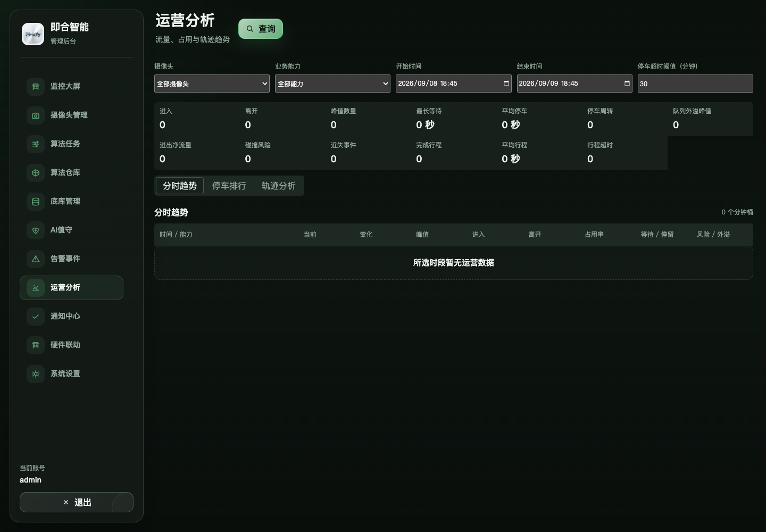
Task: Open the 全部摄像头 camera dropdown
Action: [212, 84]
